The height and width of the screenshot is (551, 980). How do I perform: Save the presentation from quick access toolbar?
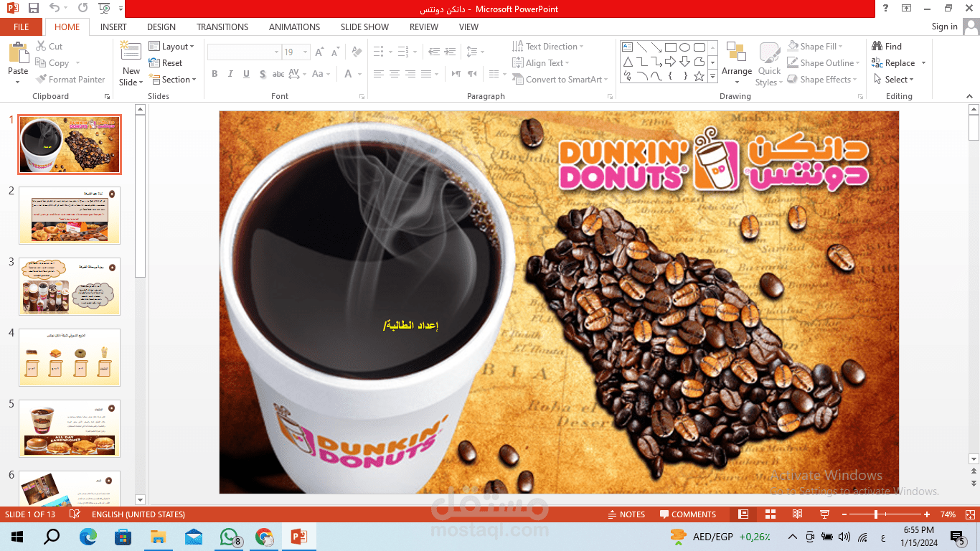(x=34, y=9)
